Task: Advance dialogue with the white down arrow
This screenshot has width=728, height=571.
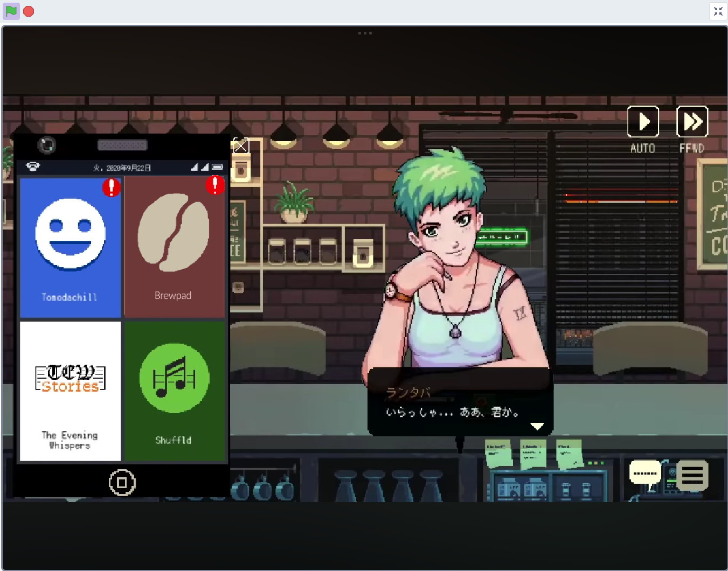Action: click(x=537, y=426)
